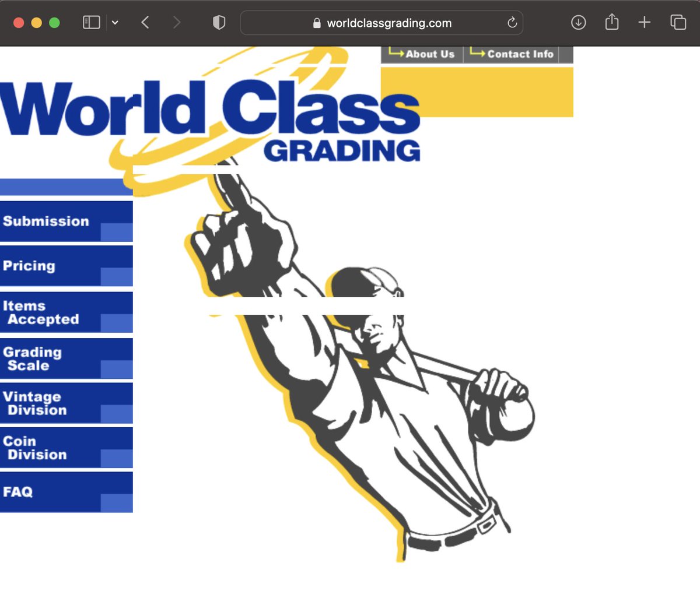Go back with the back arrow
The width and height of the screenshot is (700, 612).
pos(145,23)
